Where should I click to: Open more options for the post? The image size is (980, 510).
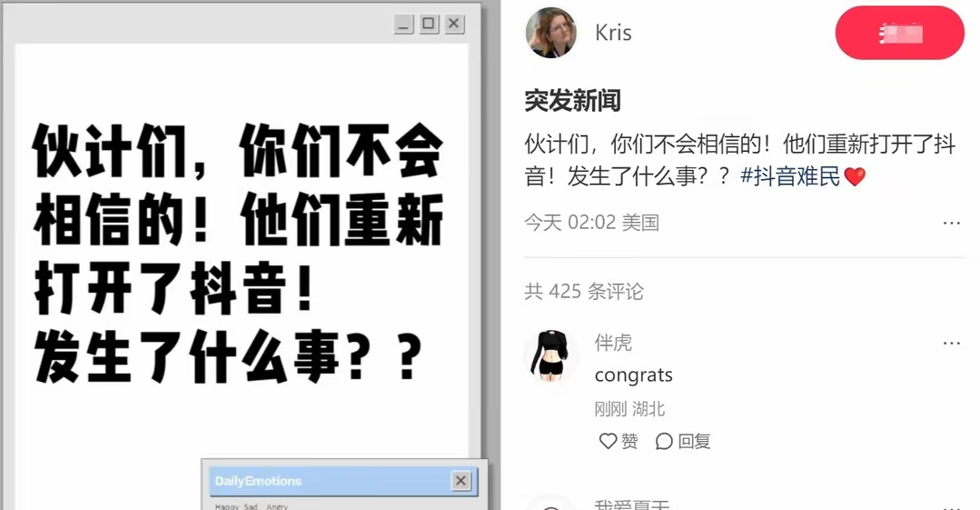[x=951, y=224]
